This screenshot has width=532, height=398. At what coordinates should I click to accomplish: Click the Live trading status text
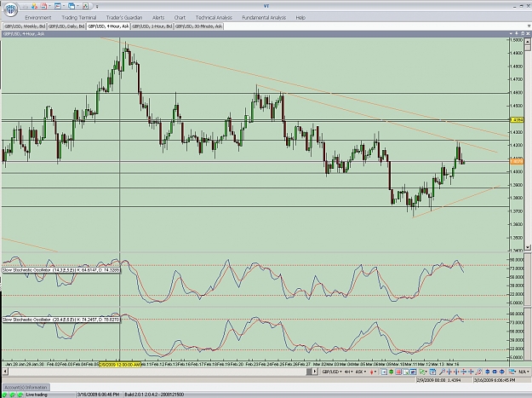coord(37,395)
